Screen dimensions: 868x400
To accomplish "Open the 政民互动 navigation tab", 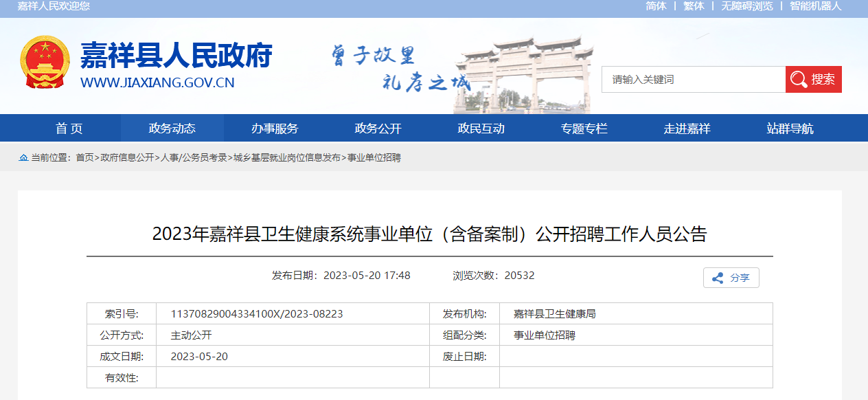I will pyautogui.click(x=481, y=129).
